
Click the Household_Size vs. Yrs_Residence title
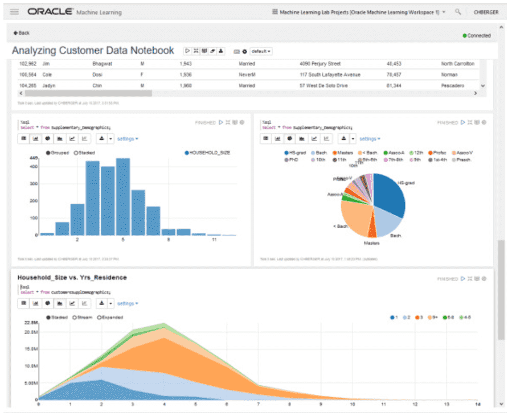(x=72, y=277)
